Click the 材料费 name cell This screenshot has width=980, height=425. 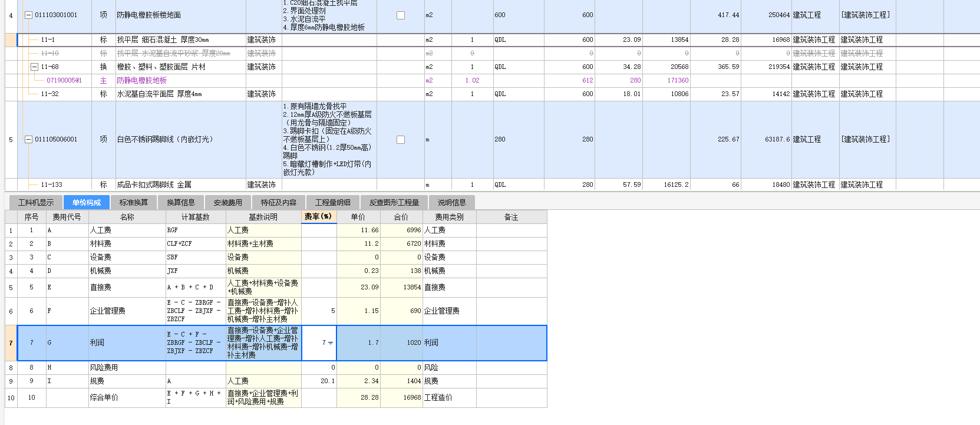click(127, 243)
